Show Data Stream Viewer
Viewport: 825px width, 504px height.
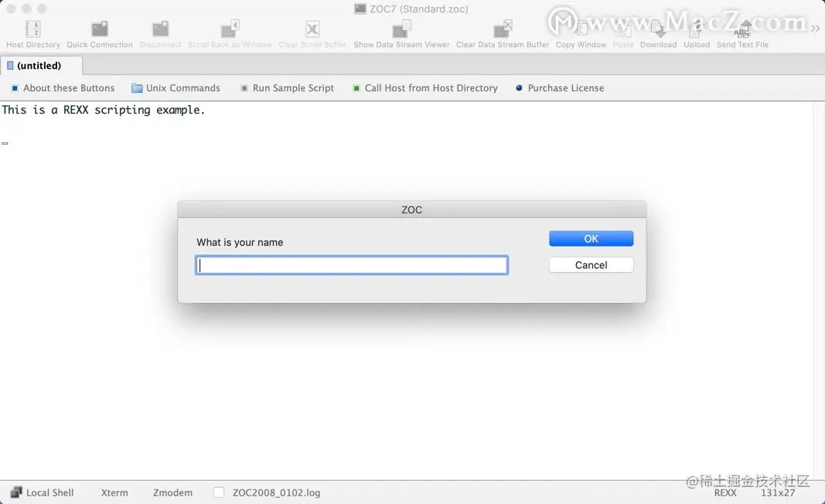pos(401,29)
